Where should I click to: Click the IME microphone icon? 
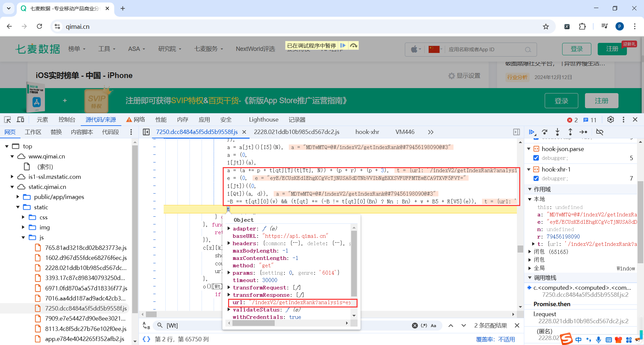(598, 340)
